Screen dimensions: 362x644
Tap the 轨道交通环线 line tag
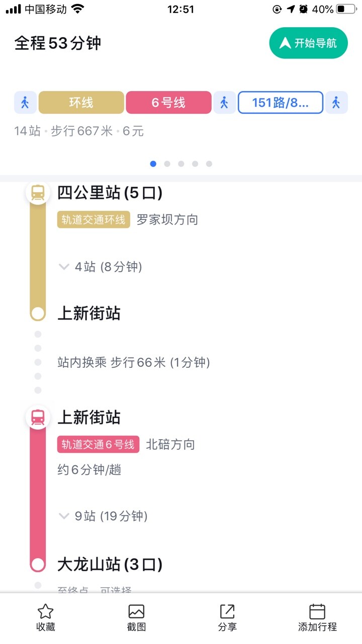tap(94, 220)
